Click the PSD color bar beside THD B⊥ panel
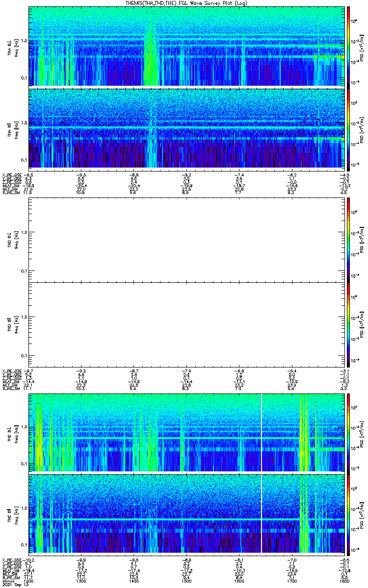Image resolution: width=368 pixels, height=588 pixels. [348, 239]
